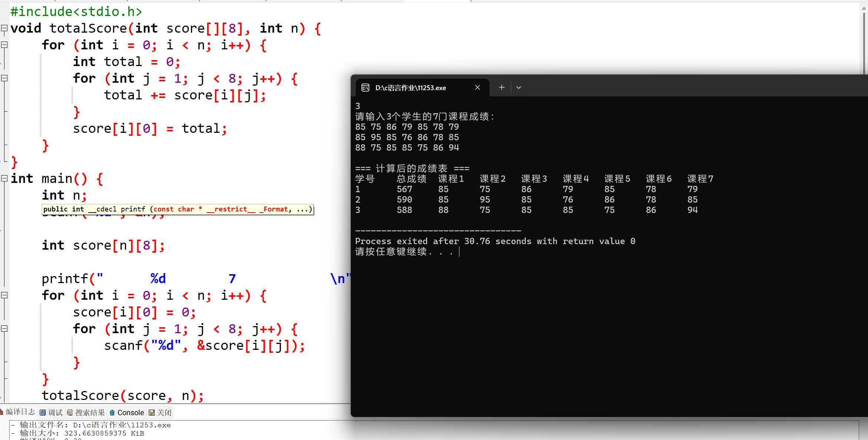
Task: Click the totalScore(score, n) call line
Action: [122, 395]
